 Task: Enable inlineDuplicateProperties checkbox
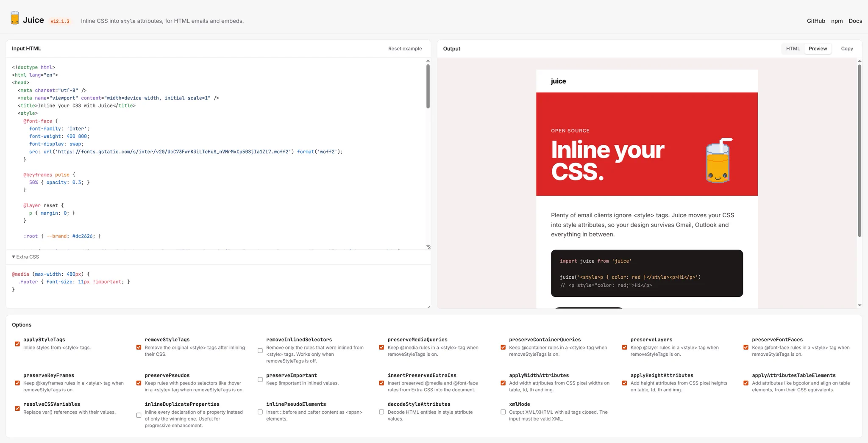[139, 415]
